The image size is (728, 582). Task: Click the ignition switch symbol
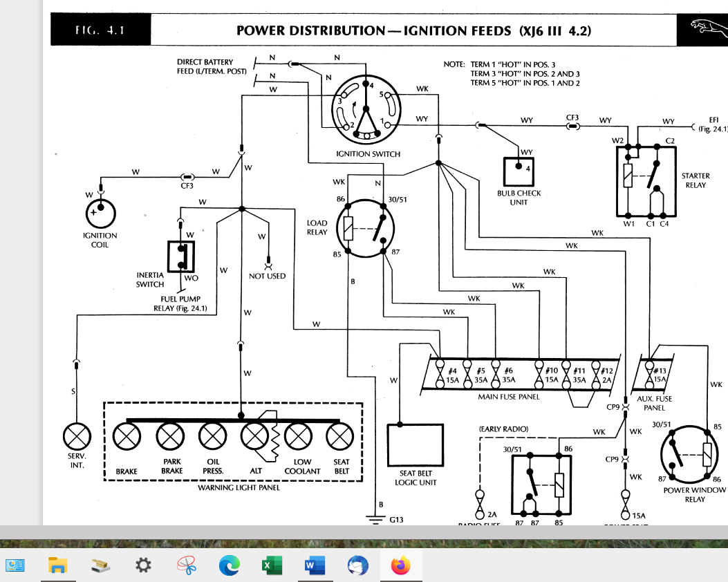click(367, 109)
